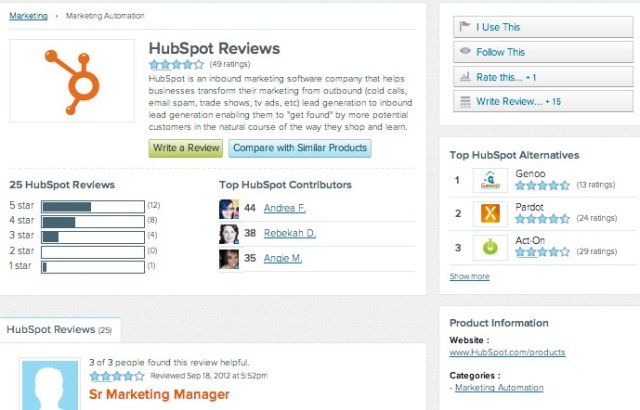Click the flag icon on I Use This

click(x=465, y=27)
